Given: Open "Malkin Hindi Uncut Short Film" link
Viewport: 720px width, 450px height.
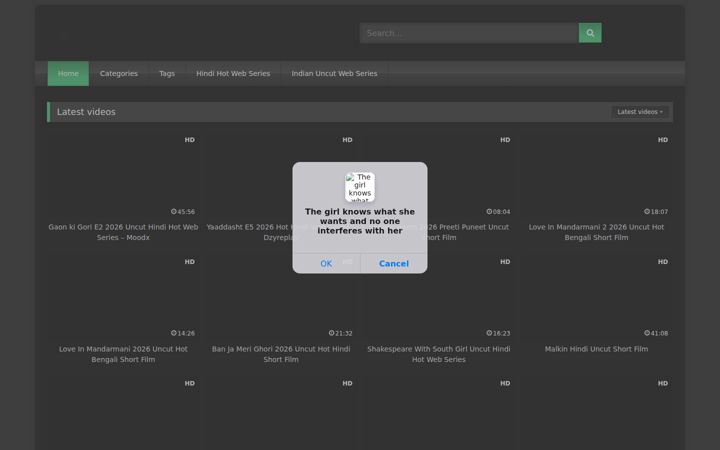Looking at the screenshot, I should pos(596,349).
